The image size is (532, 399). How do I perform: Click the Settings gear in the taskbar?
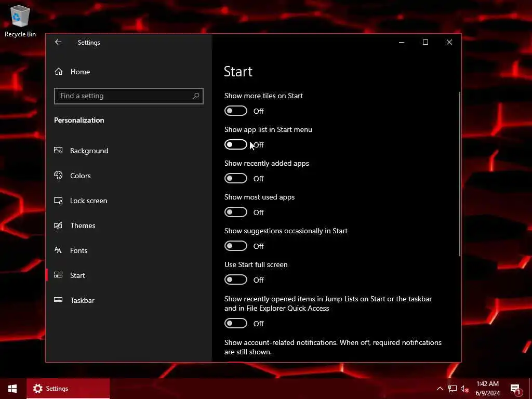(37, 389)
